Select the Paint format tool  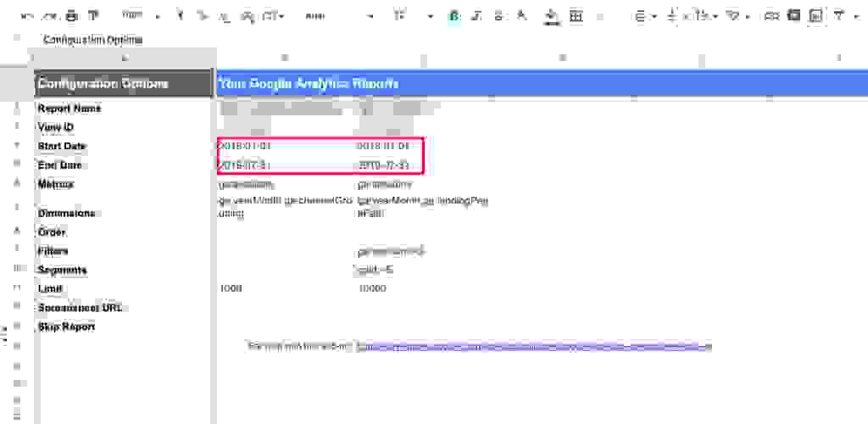click(x=93, y=16)
